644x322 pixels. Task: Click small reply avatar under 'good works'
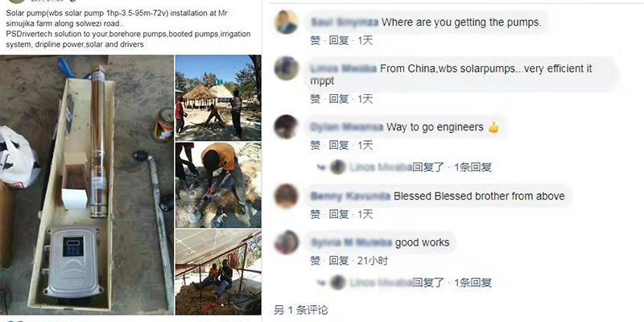pyautogui.click(x=338, y=283)
